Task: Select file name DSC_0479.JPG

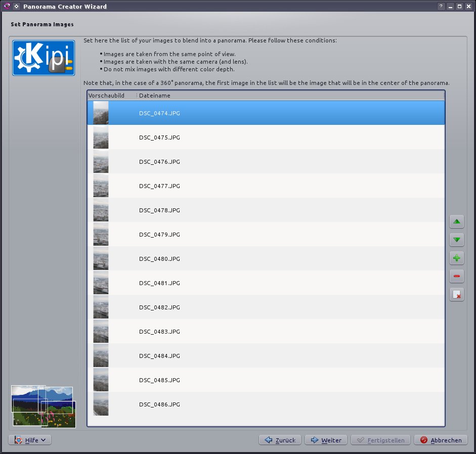Action: [159, 235]
